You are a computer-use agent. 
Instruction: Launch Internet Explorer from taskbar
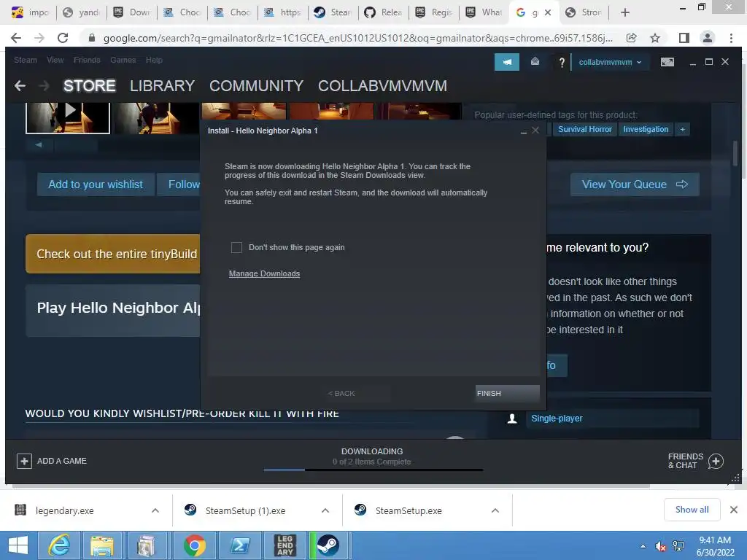(59, 545)
